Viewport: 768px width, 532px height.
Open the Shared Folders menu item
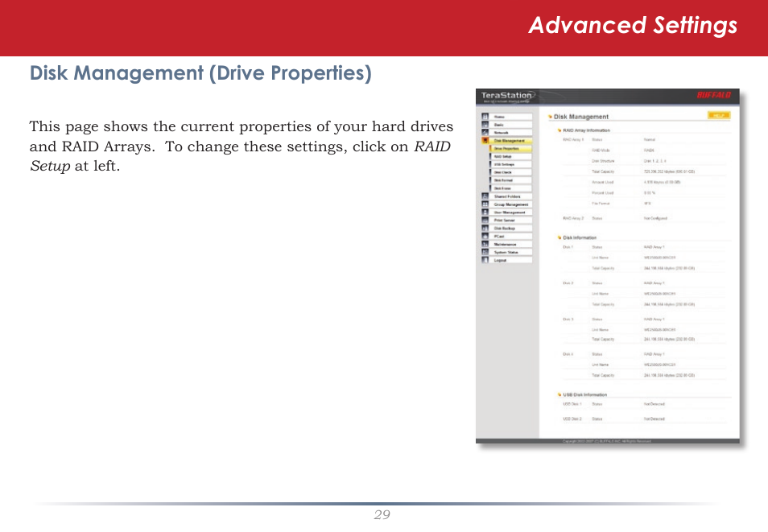point(511,196)
